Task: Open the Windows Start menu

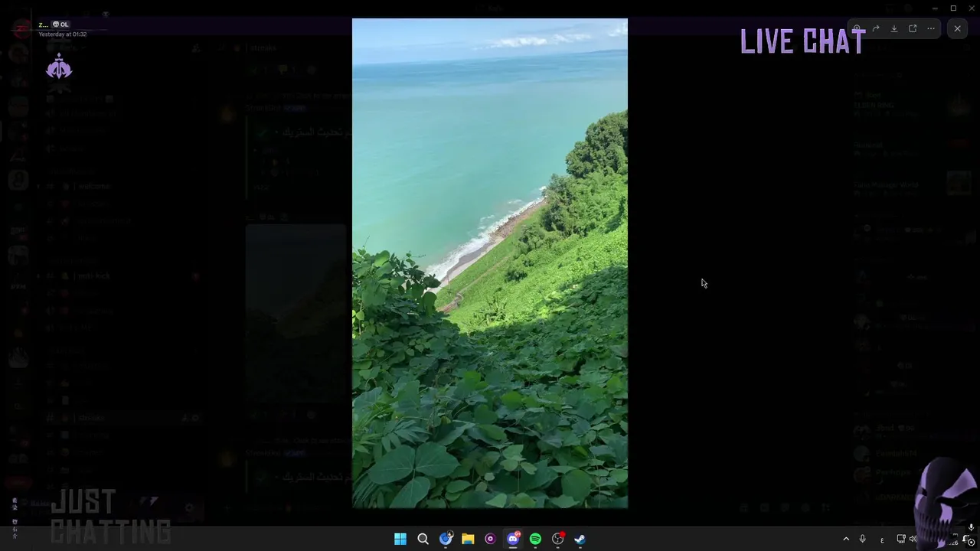Action: point(400,539)
